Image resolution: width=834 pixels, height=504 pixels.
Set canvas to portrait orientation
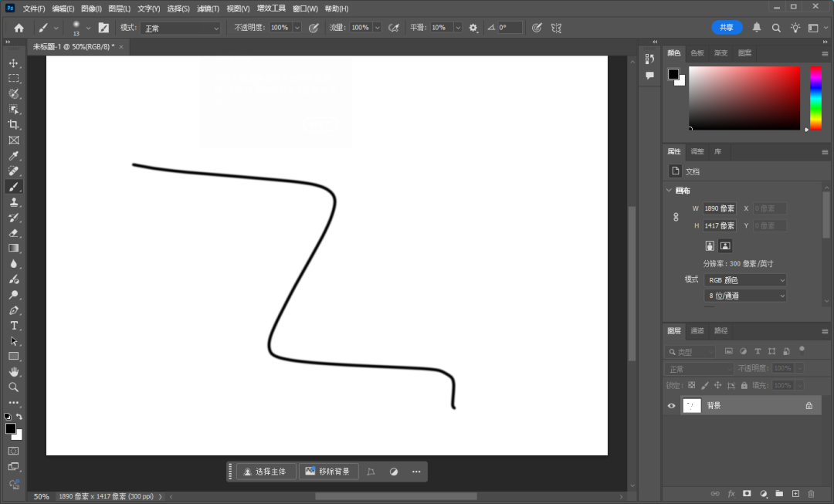coord(710,245)
